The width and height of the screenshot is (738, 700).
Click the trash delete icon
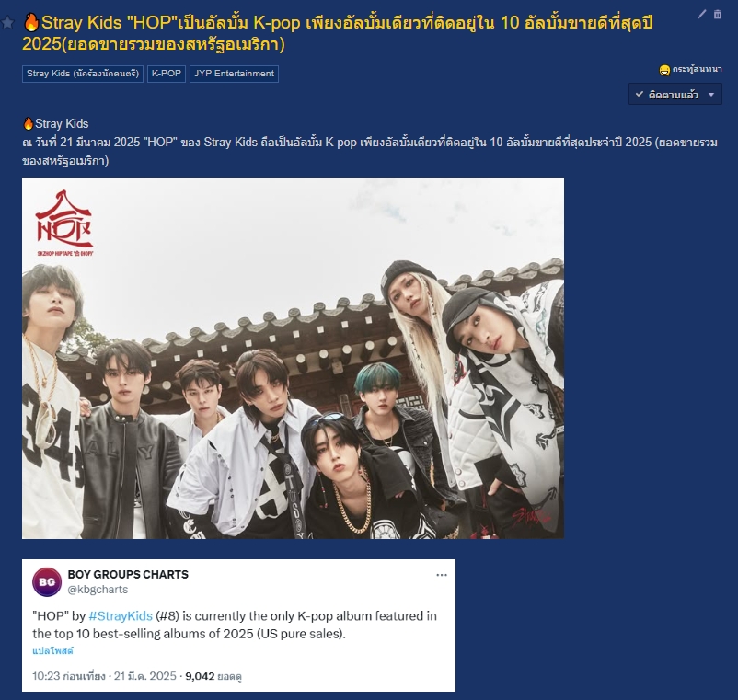[717, 14]
